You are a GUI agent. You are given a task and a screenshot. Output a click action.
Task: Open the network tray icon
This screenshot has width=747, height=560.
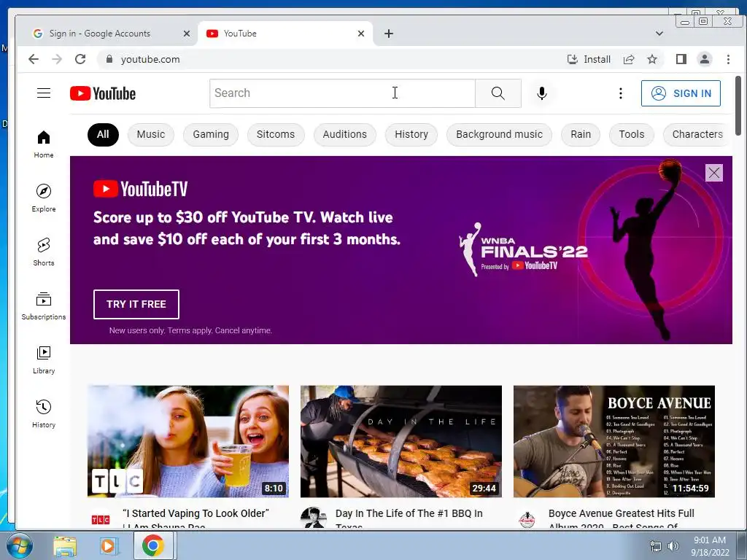[x=656, y=546]
